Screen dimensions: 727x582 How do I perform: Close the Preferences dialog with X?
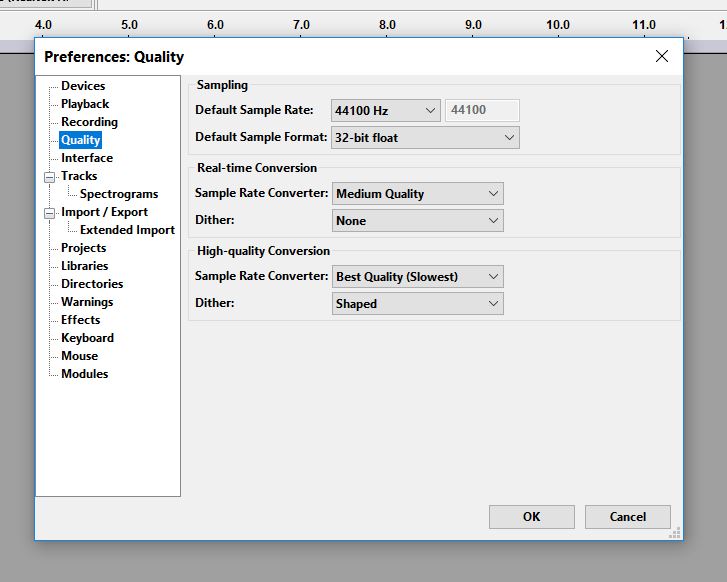click(662, 57)
